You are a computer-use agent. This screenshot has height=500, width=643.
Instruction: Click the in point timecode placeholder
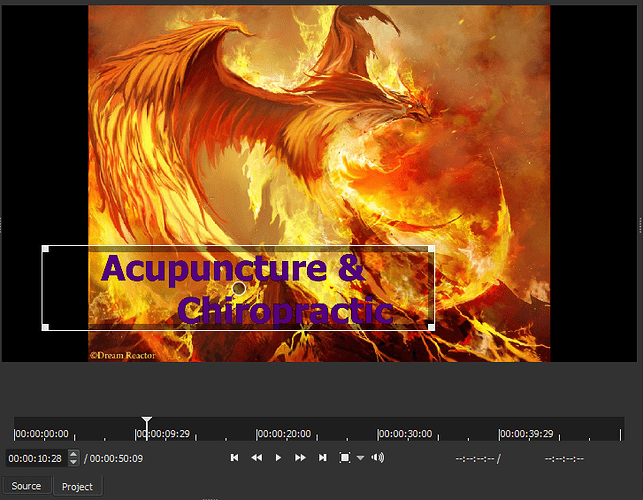[x=475, y=459]
